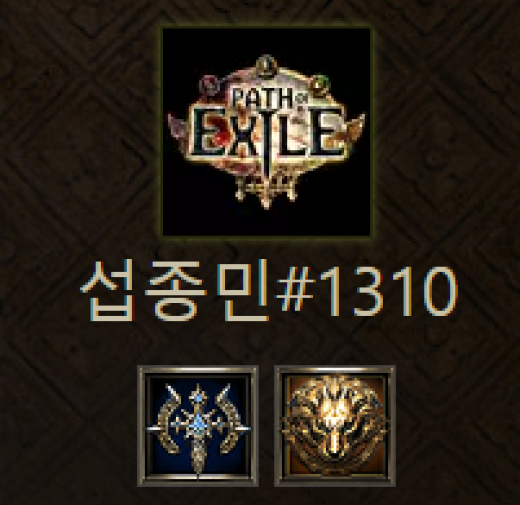Viewport: 520px width, 505px height.
Task: Click the left wing of blue badge
Action: coord(168,420)
